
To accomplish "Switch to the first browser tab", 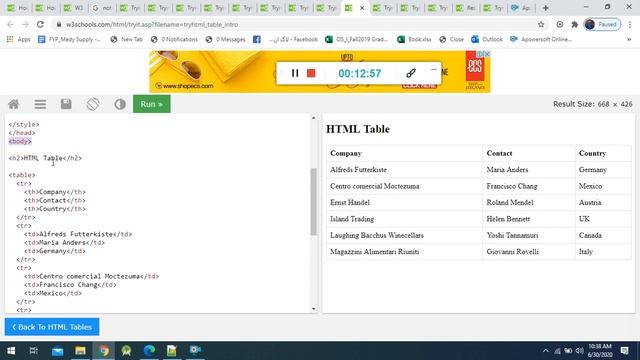I will [x=17, y=8].
